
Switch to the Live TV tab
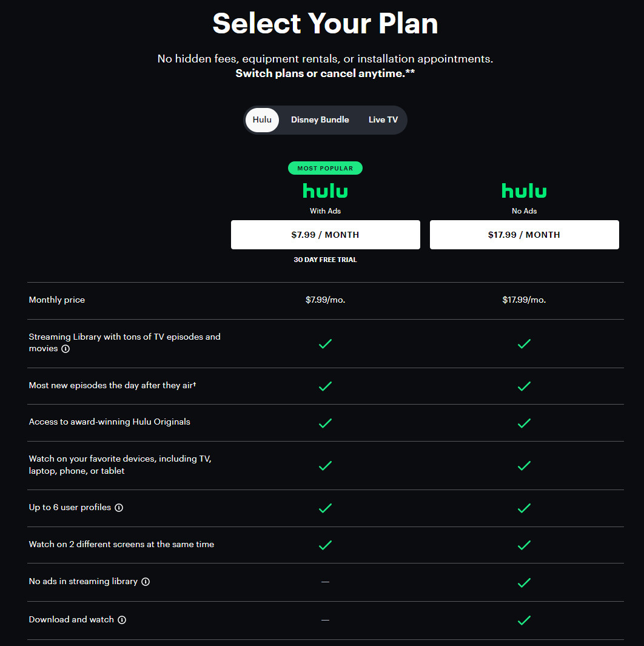coord(383,119)
